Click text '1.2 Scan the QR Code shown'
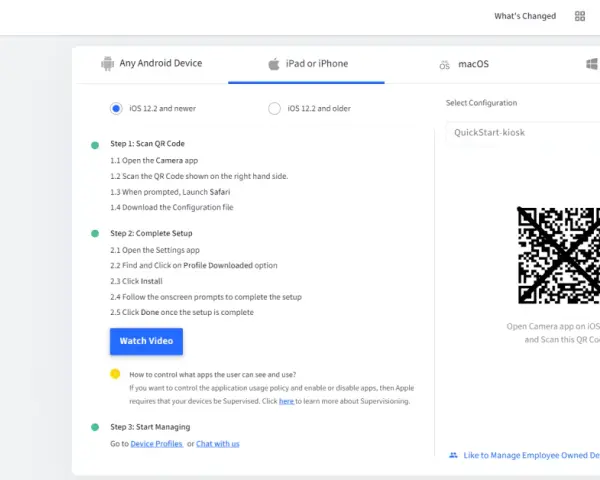Screen dimensions: 600x480 pos(199,176)
